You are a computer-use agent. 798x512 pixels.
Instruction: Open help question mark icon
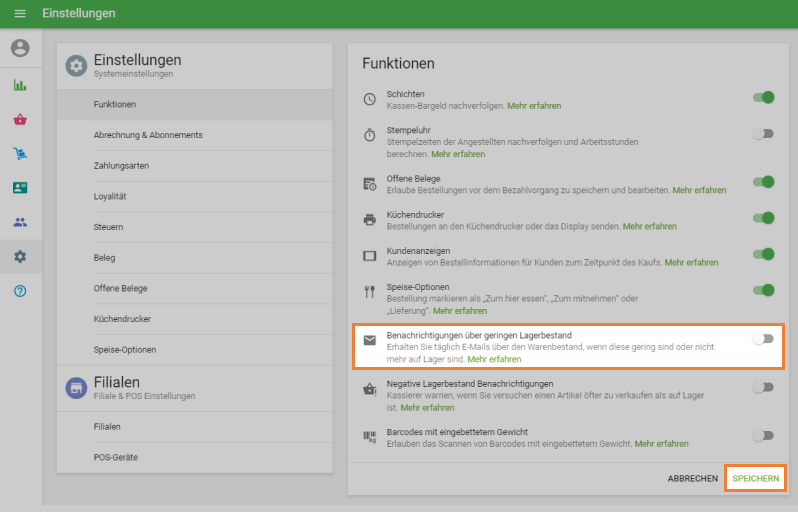(20, 290)
